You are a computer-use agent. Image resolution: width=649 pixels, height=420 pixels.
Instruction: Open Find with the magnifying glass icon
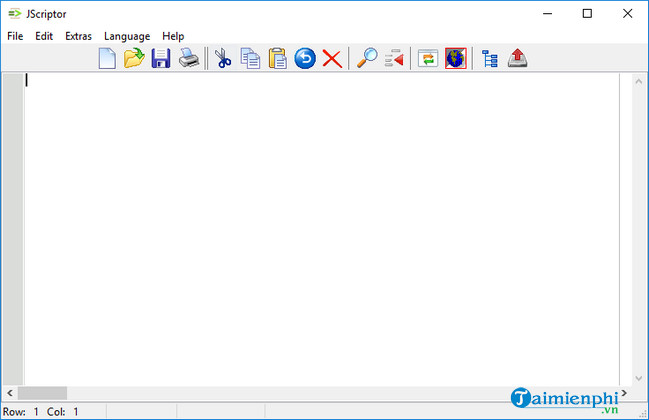click(367, 59)
